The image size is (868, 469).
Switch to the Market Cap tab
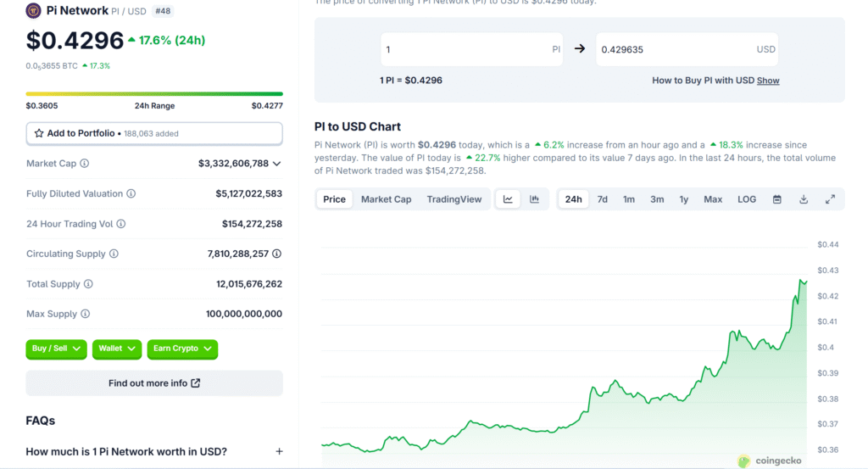(386, 199)
